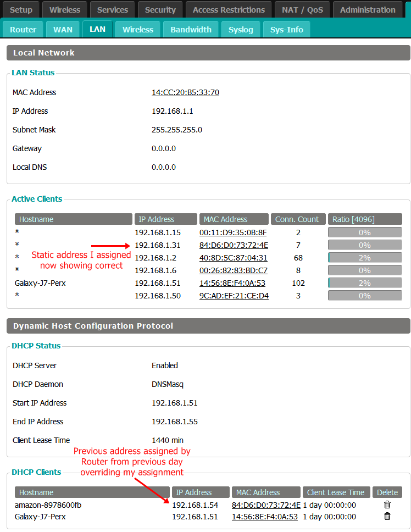Screen dimensions: 411x532
Task: Open the Access Restrictions tab
Action: click(229, 10)
